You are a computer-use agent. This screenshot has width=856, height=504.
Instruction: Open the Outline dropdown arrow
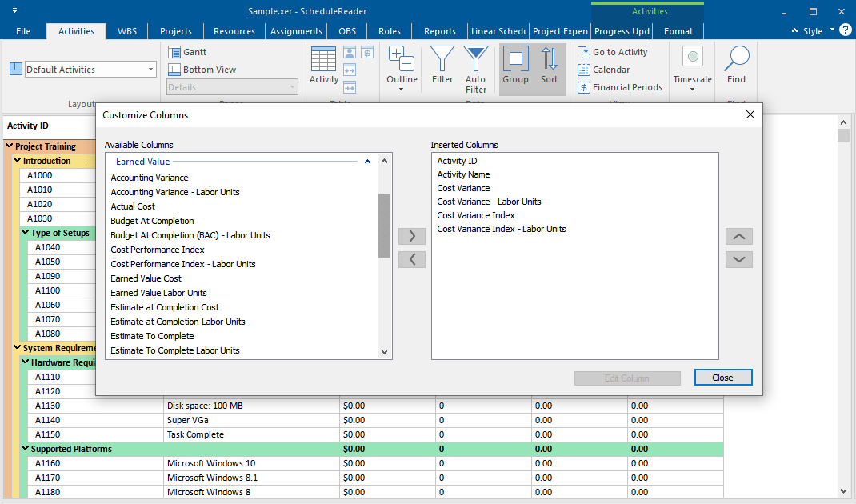pyautogui.click(x=402, y=90)
